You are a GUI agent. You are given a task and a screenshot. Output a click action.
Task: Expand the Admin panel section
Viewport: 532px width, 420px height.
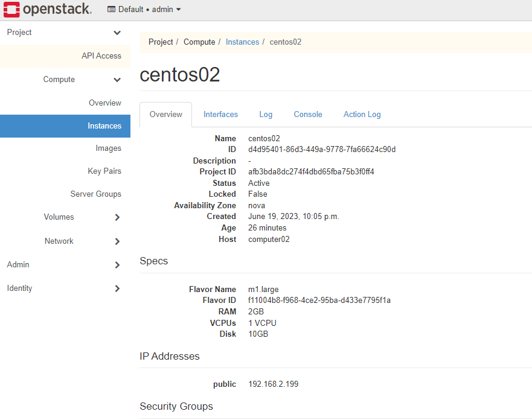click(117, 265)
